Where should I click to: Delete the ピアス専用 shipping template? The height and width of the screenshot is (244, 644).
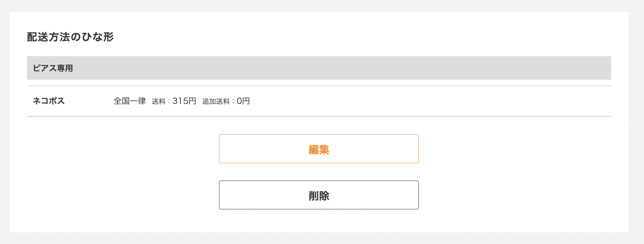[319, 195]
